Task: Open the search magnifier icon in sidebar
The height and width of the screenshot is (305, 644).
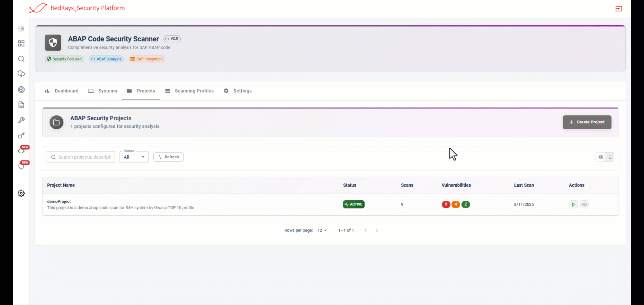Action: tap(21, 59)
